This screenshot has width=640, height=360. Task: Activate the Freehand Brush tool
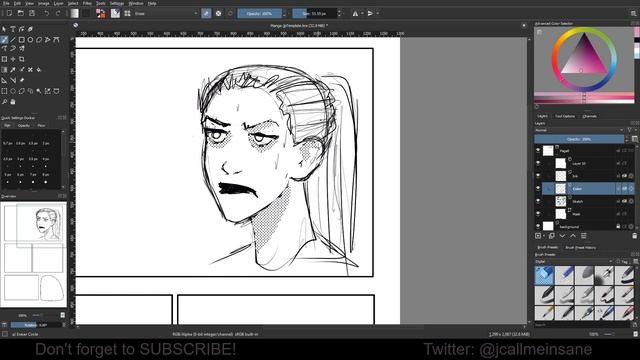[4, 40]
